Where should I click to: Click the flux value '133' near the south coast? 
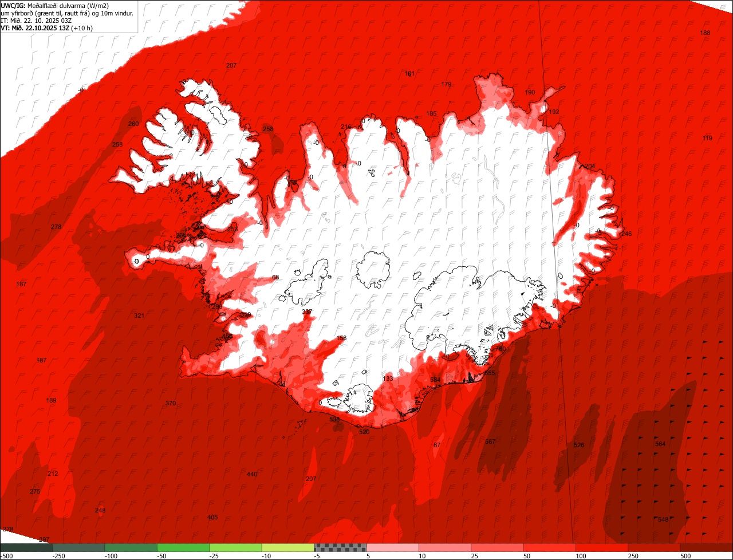pos(388,379)
